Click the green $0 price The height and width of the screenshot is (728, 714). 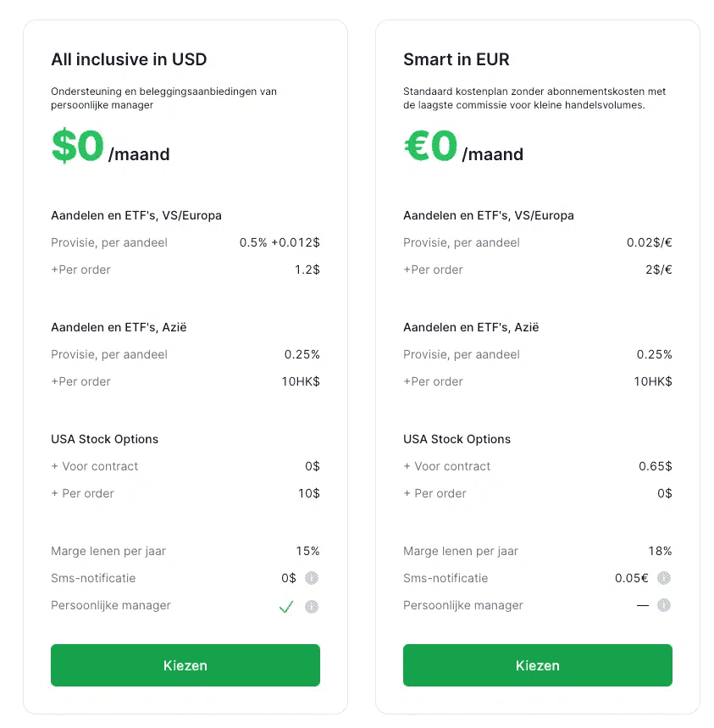click(x=77, y=146)
